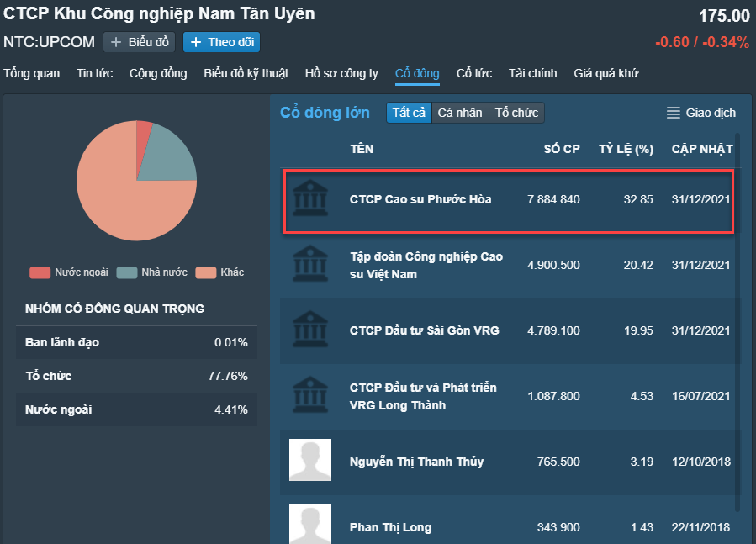Viewport: 756px width, 544px height.
Task: Click the TỶ LỆ (%) column header
Action: coord(626,149)
